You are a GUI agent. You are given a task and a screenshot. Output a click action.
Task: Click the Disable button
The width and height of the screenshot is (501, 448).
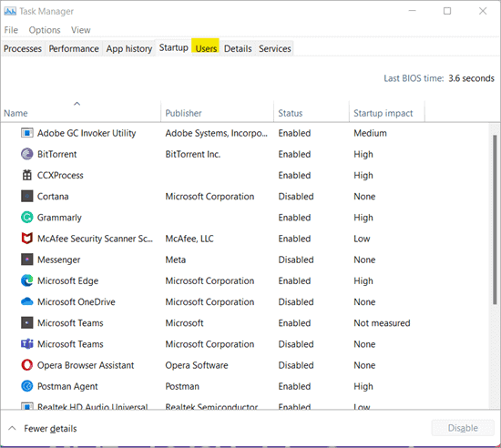coord(463,428)
